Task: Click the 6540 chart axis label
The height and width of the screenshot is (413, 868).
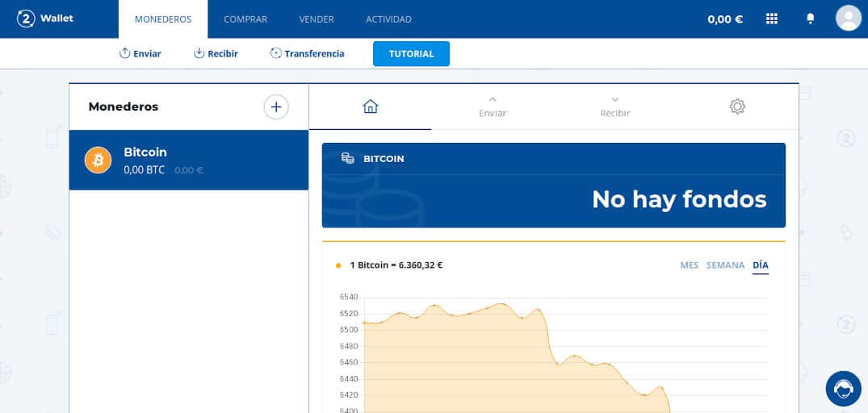Action: 349,297
